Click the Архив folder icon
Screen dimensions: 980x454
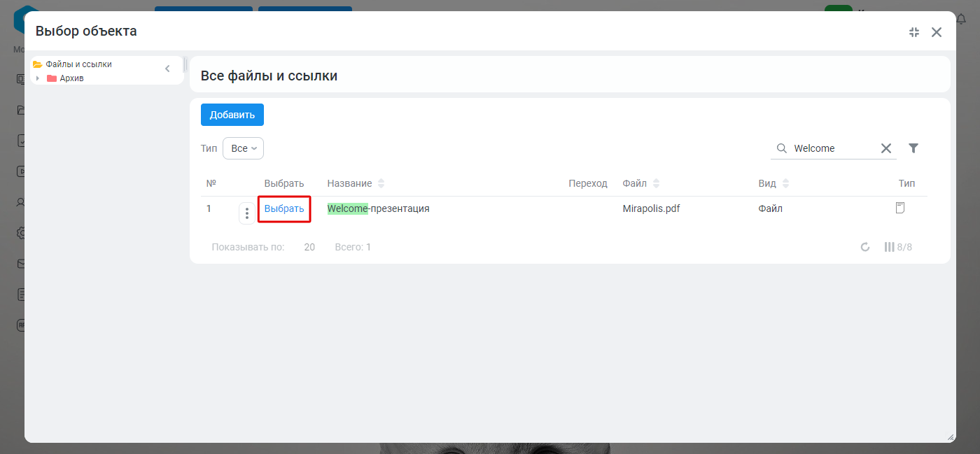pos(52,78)
